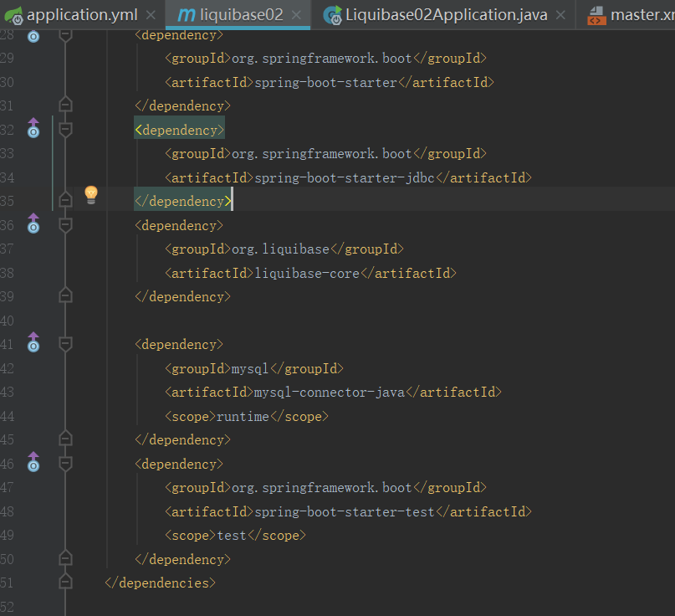Click the liquibase-core artifactId text
675x616 pixels.
[x=307, y=273]
